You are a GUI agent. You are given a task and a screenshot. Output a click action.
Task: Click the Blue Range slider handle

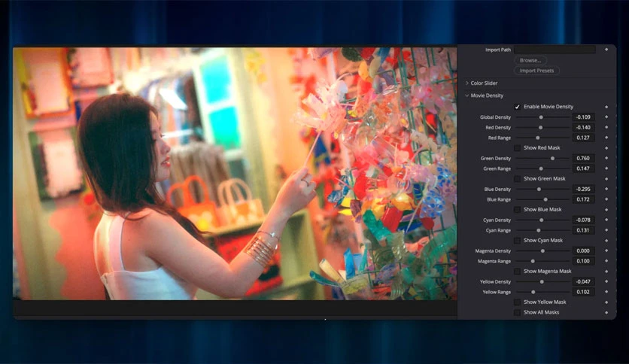pyautogui.click(x=545, y=199)
